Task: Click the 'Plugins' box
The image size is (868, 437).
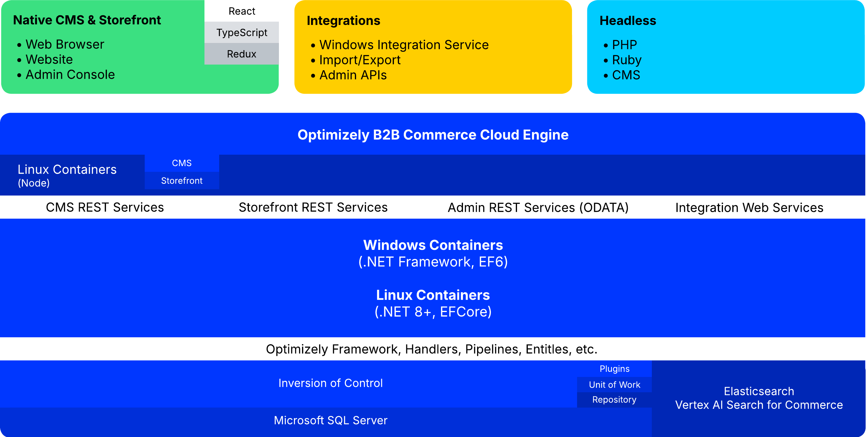Action: [x=615, y=369]
